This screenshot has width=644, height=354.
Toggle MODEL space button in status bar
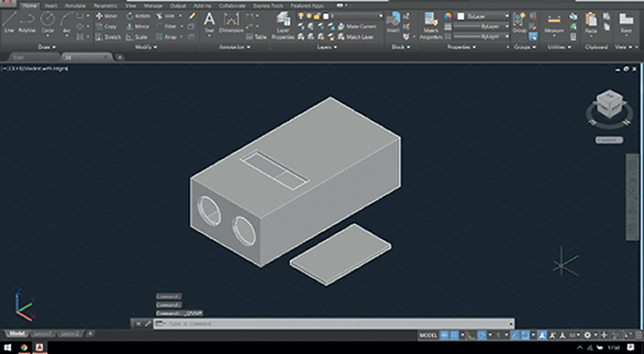pos(428,335)
